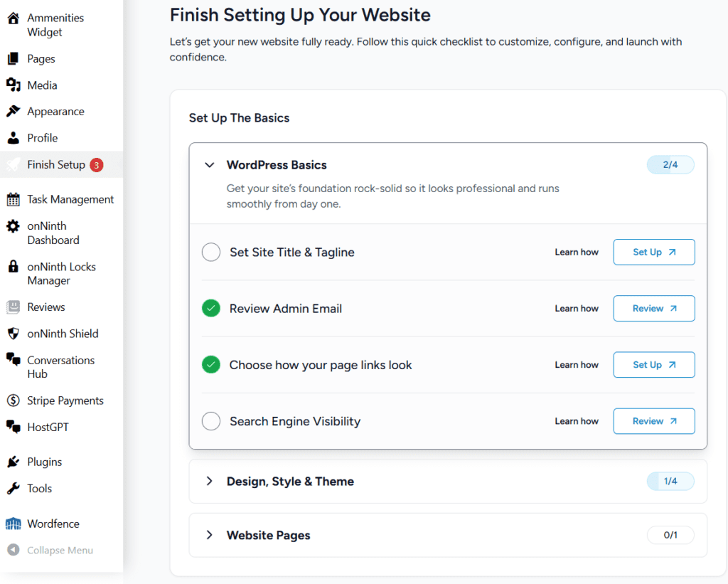Click the Stripe Payments dollar icon
Viewport: 728px width, 584px height.
pos(13,401)
